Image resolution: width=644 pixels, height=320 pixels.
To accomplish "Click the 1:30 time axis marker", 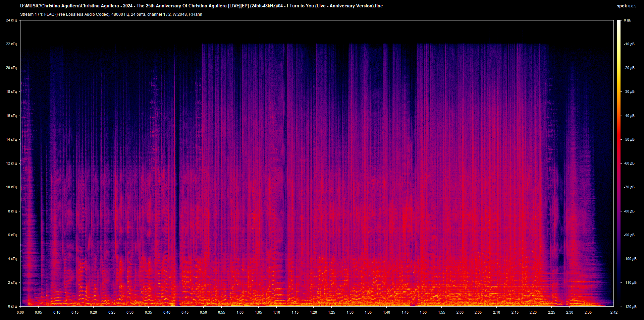I will click(350, 312).
